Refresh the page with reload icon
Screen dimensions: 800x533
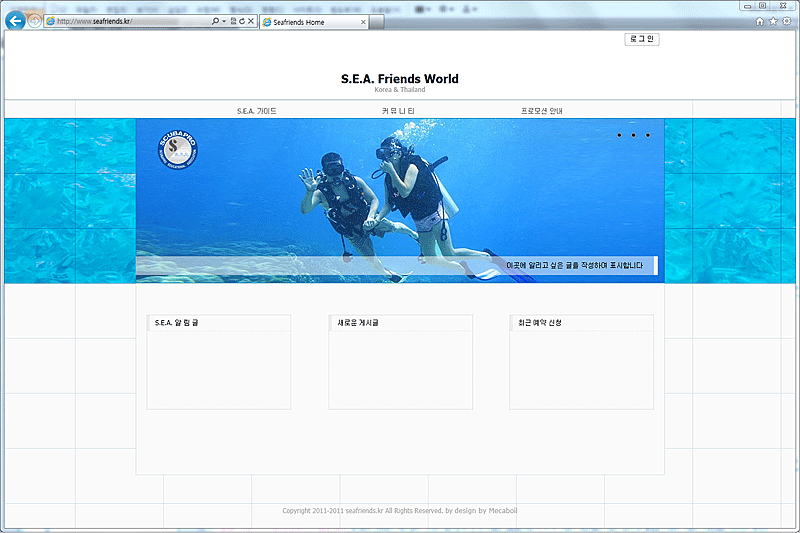(242, 21)
